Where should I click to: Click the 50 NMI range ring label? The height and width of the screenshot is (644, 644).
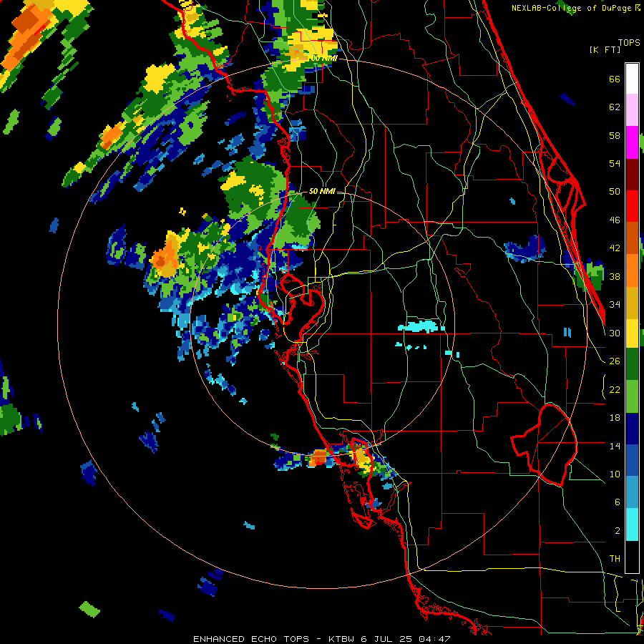point(321,191)
